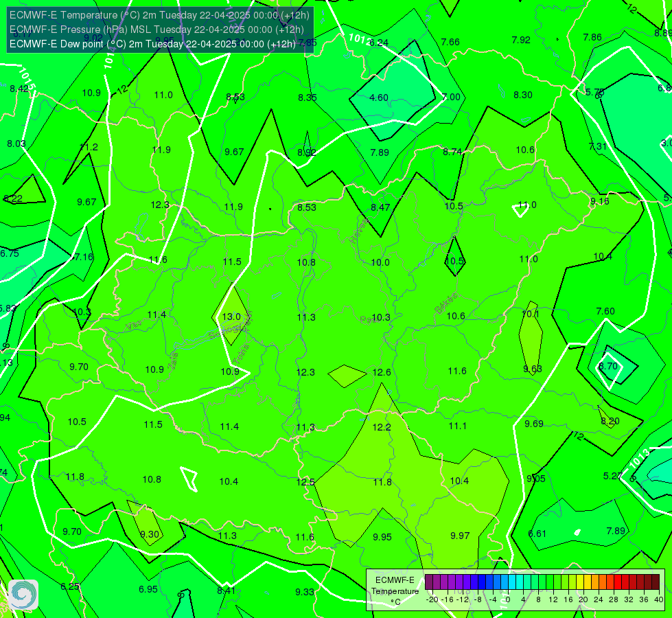Click the 7.00 temperature value
This screenshot has width=672, height=618.
coord(451,97)
